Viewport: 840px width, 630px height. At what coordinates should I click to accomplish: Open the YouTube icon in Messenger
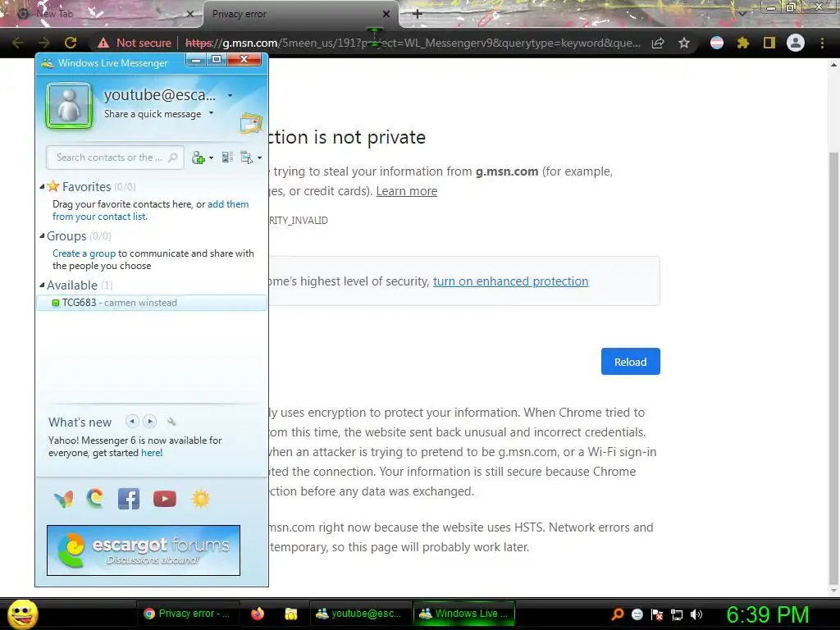164,499
